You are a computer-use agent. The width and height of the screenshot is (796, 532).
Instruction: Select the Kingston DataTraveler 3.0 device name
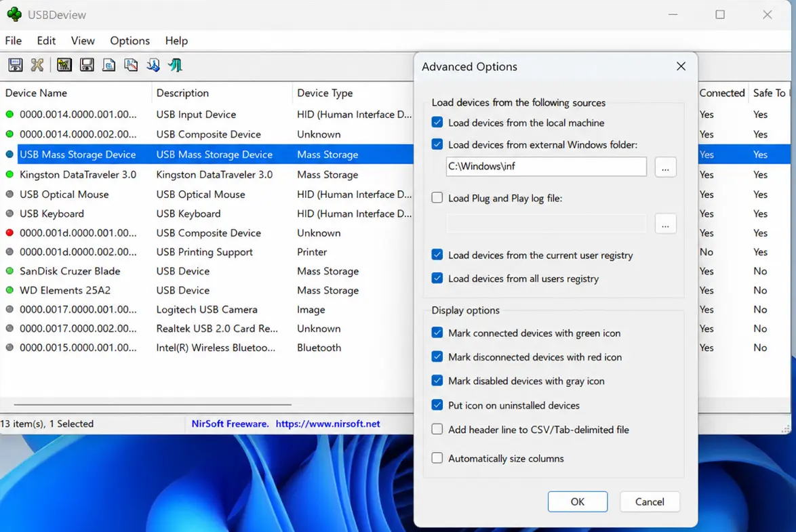point(78,174)
